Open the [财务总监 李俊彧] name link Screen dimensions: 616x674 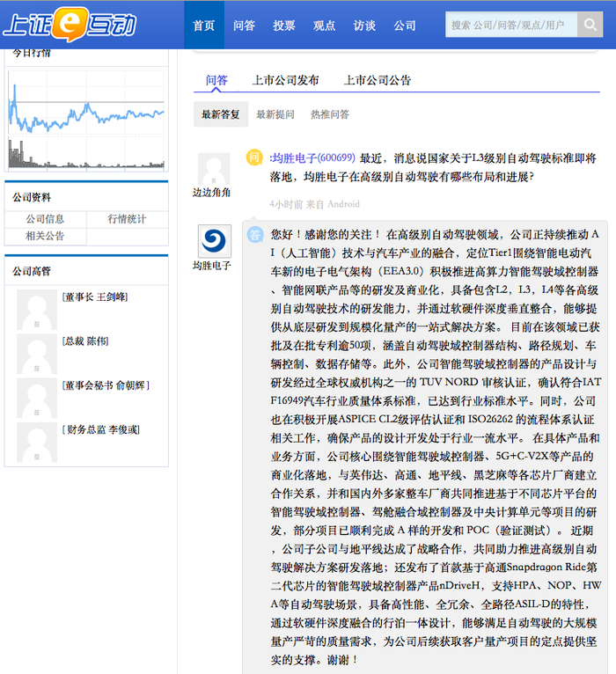(x=101, y=430)
